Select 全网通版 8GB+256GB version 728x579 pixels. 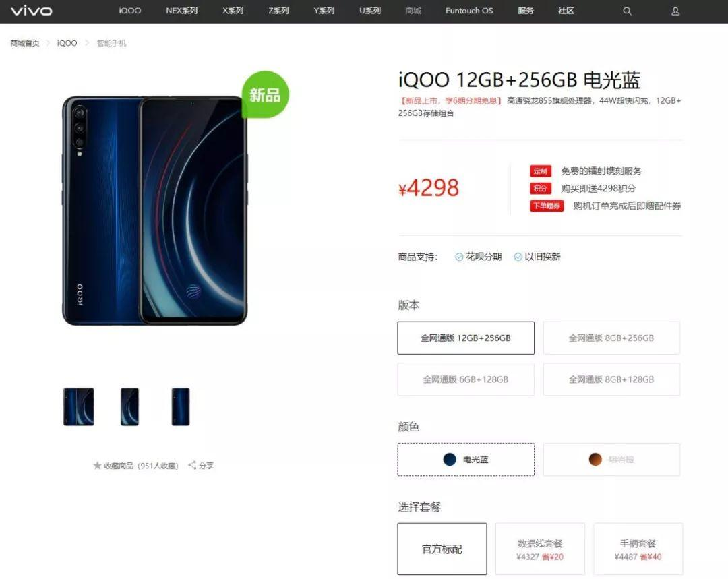pyautogui.click(x=611, y=338)
